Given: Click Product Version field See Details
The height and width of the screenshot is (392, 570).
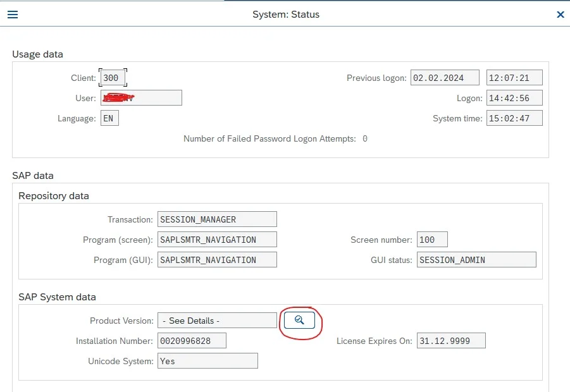Looking at the screenshot, I should (x=217, y=320).
